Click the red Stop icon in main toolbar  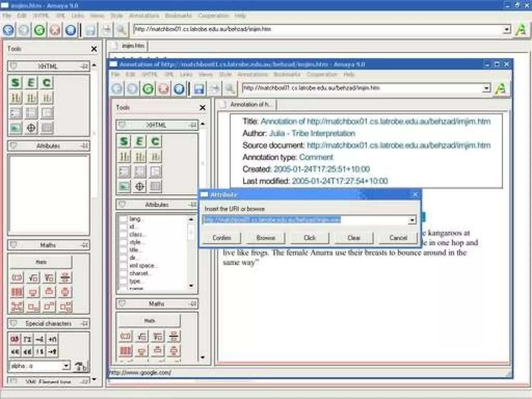(x=55, y=30)
